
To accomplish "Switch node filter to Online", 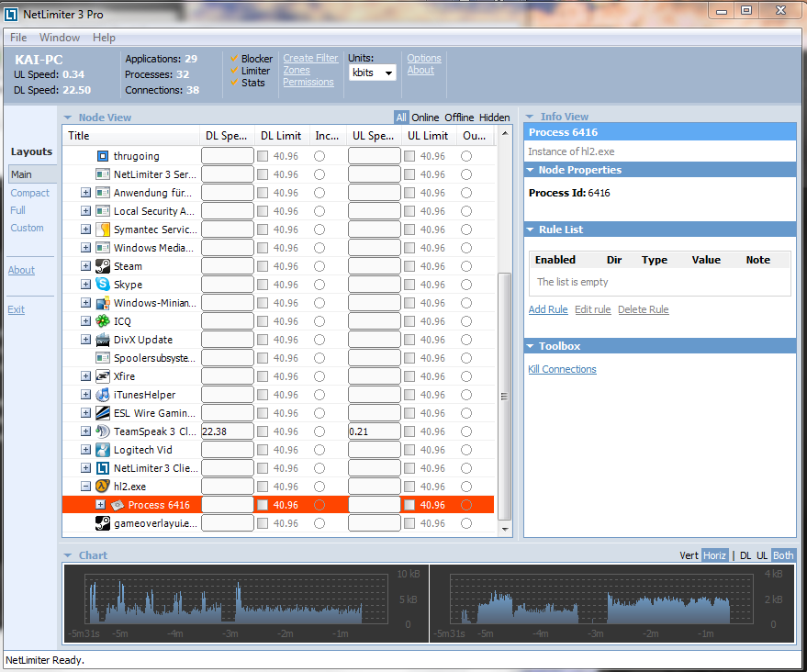I will pos(425,118).
